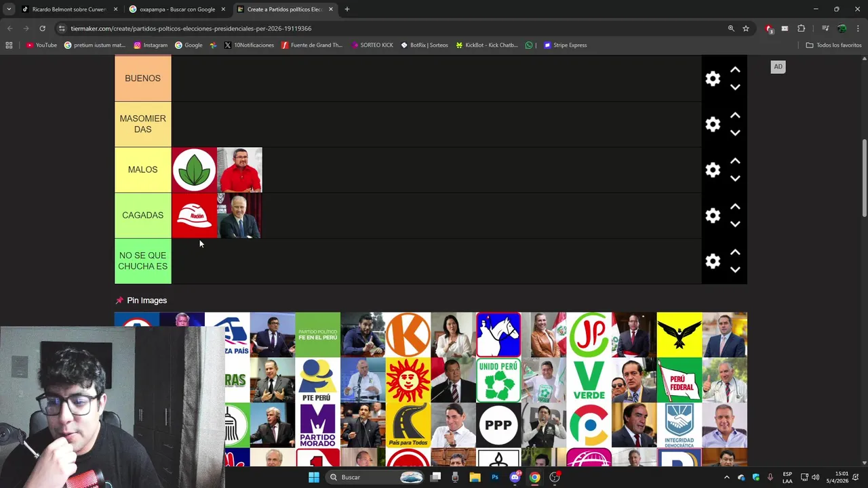Open the Windows Start menu
Screen dimensions: 868x488
tap(314, 477)
